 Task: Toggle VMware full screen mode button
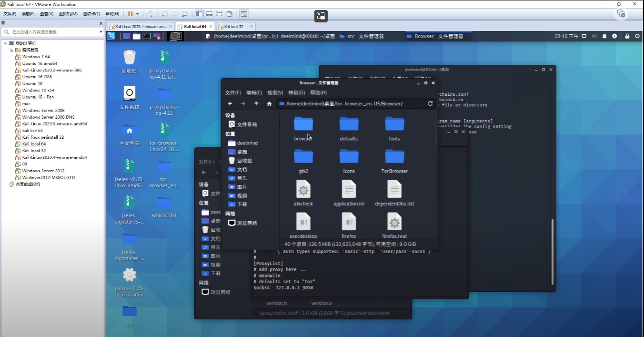pos(219,14)
